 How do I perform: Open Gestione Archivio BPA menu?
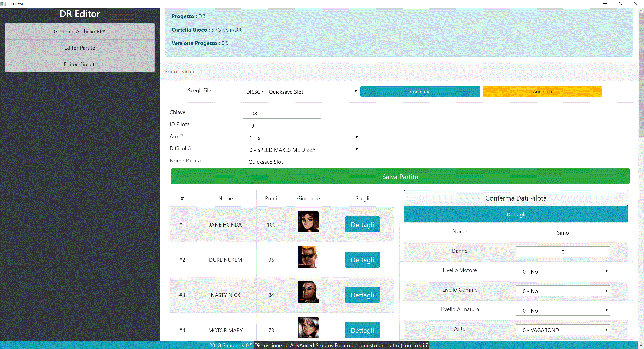pyautogui.click(x=80, y=32)
